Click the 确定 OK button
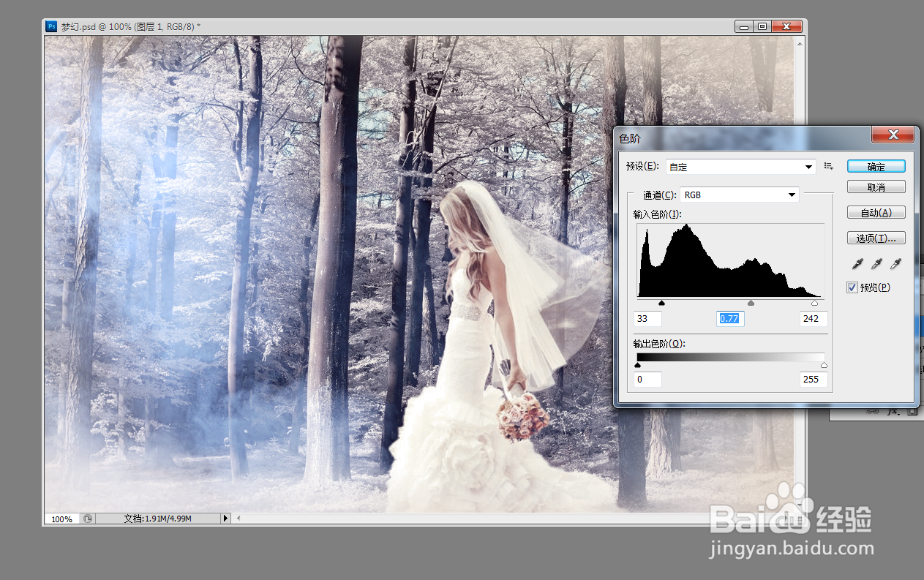 876,167
